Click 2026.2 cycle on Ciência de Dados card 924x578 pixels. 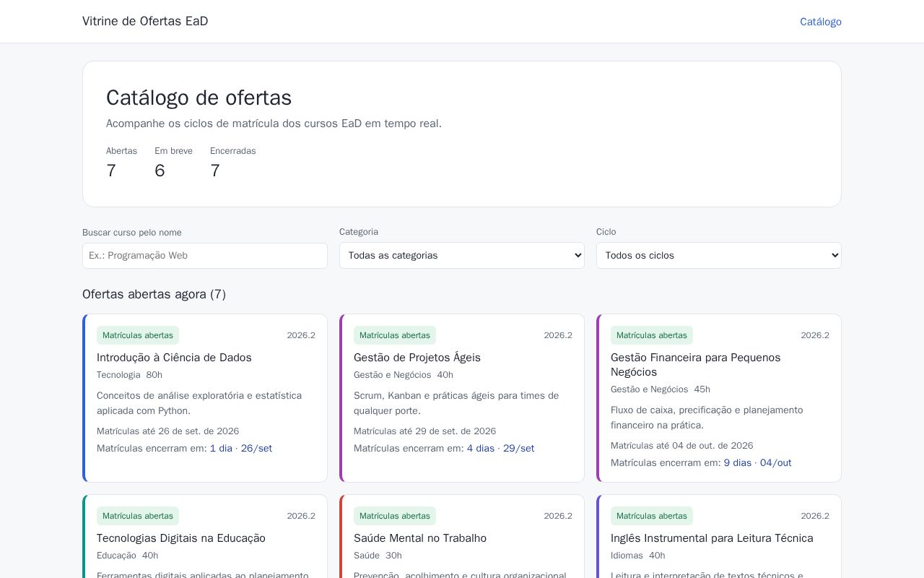click(301, 335)
